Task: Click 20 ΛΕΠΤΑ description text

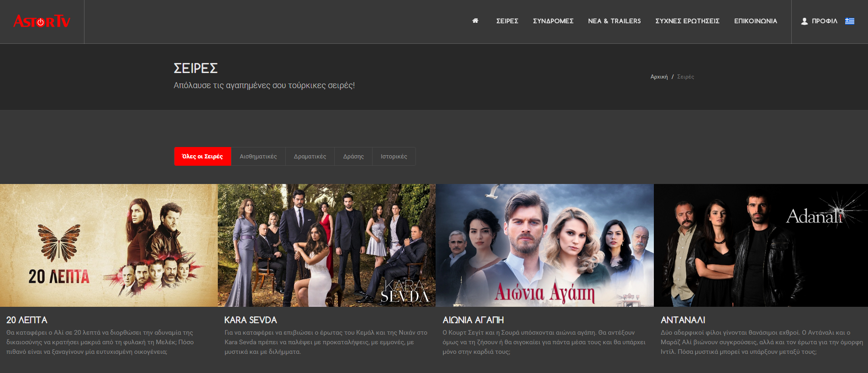Action: click(100, 342)
